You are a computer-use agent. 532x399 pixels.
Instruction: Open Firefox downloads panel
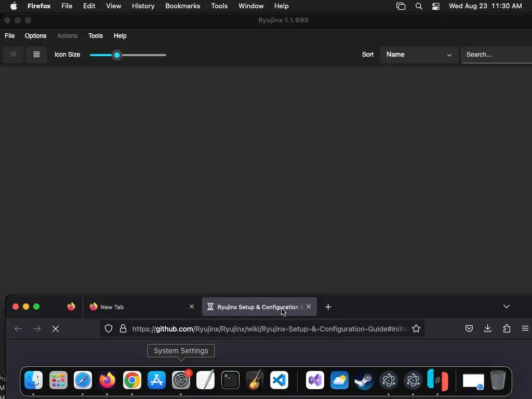487,328
